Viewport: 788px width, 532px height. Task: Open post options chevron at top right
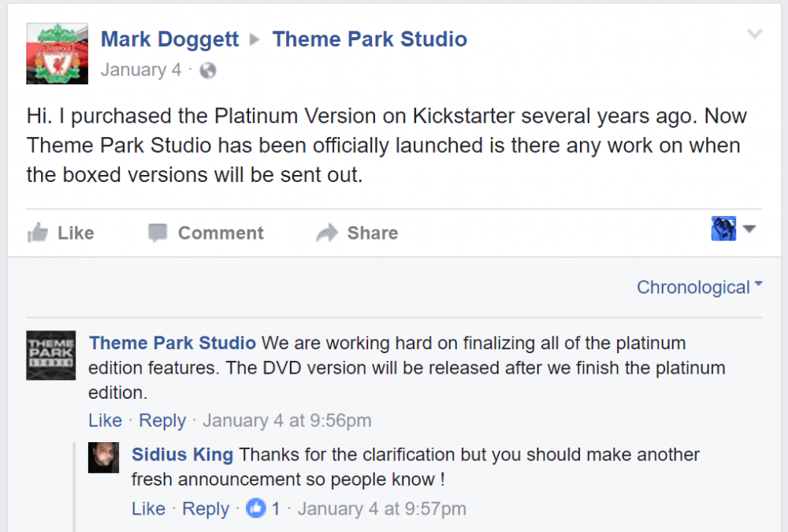click(x=754, y=34)
